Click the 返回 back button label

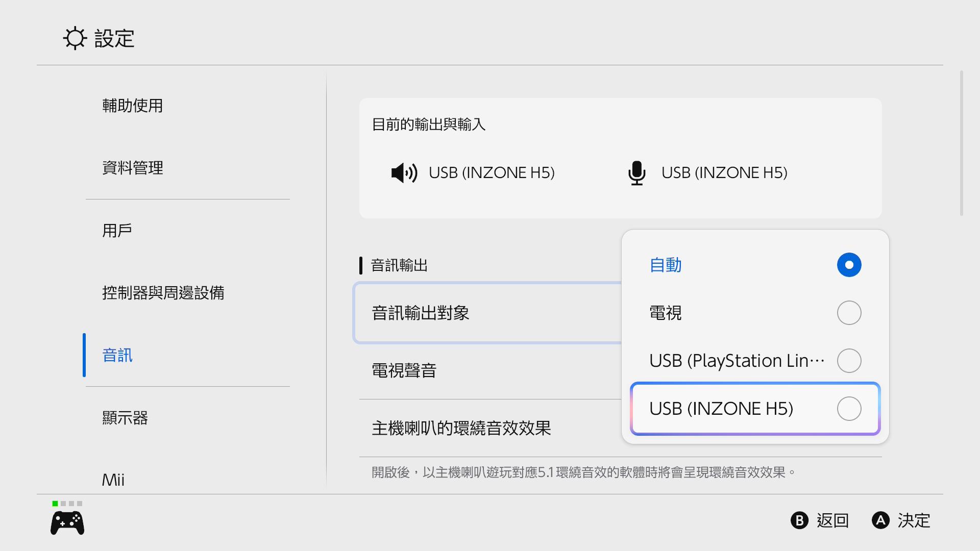coord(832,520)
